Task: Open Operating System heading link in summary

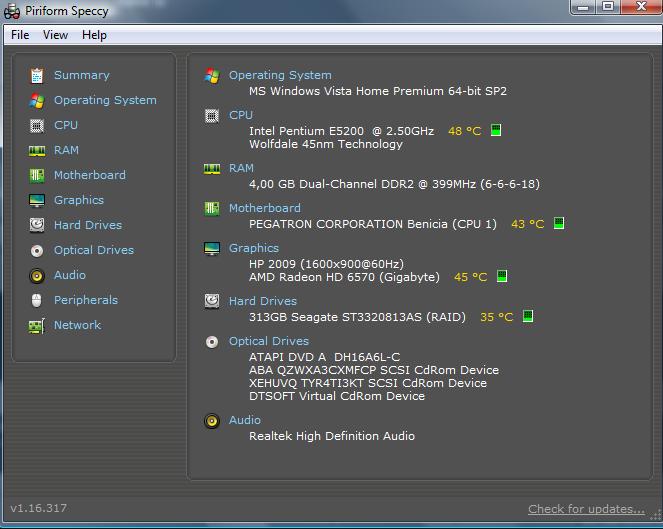Action: [x=280, y=75]
